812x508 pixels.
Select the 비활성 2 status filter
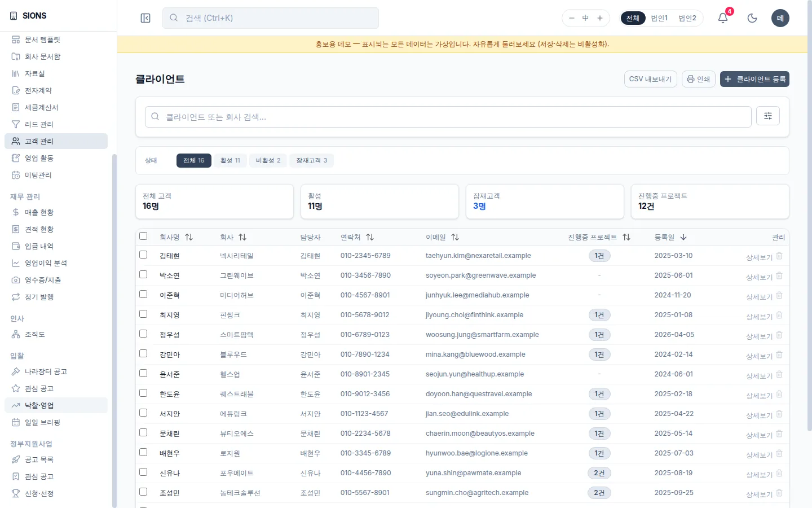[268, 160]
